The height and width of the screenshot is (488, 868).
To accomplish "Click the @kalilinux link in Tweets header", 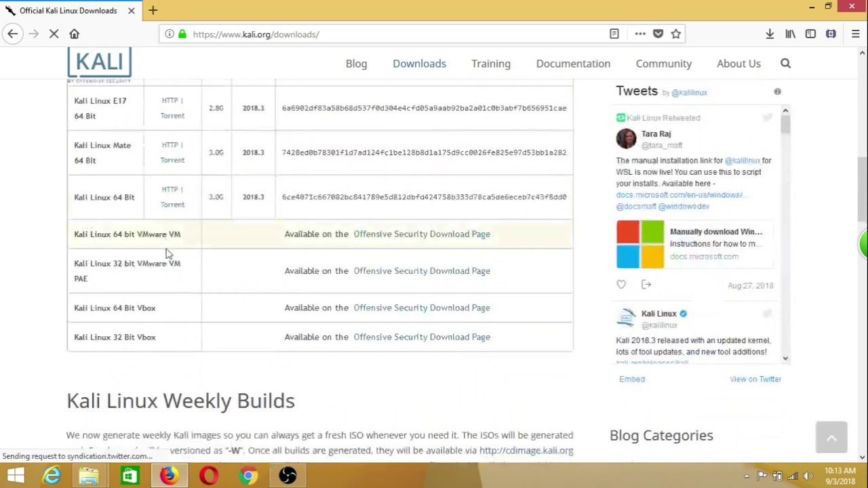I will click(x=689, y=93).
